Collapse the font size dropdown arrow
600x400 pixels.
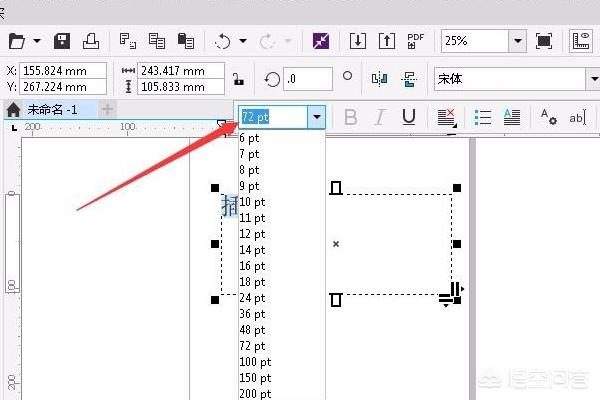pyautogui.click(x=316, y=117)
